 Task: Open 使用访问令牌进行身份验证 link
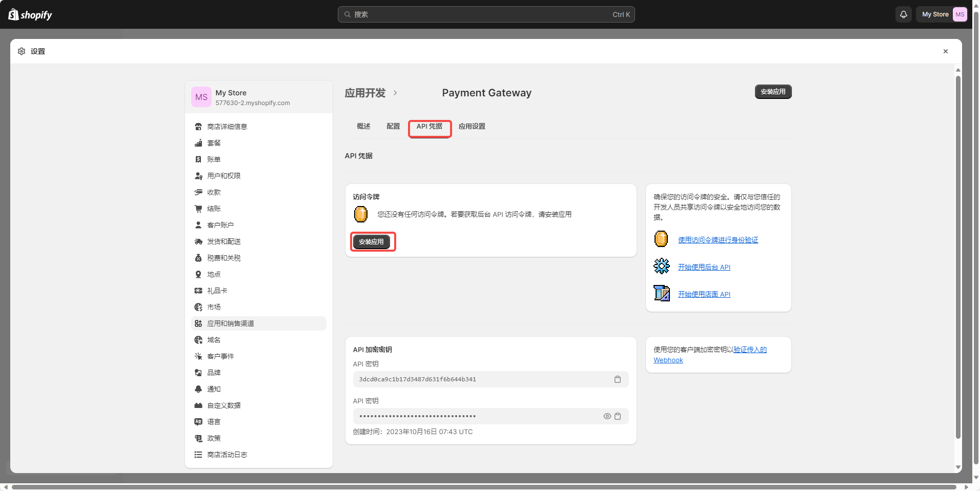coord(718,240)
